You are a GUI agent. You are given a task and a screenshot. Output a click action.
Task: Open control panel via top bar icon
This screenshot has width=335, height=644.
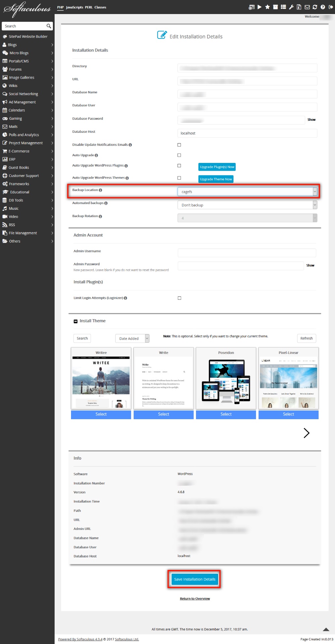(x=252, y=7)
